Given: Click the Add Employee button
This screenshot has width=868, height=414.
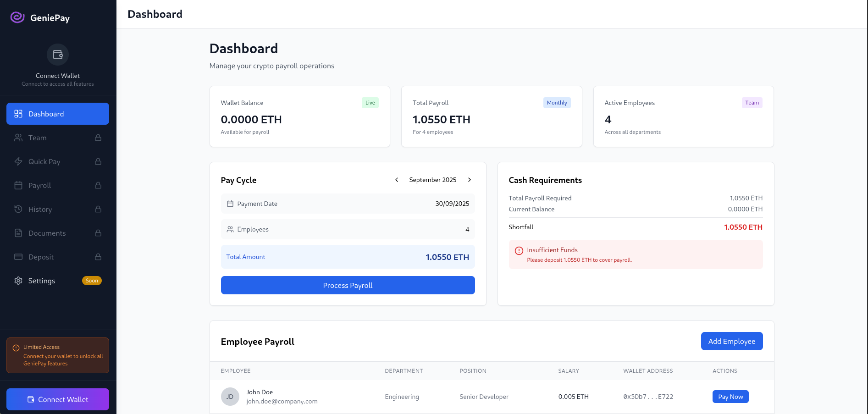Looking at the screenshot, I should [731, 341].
